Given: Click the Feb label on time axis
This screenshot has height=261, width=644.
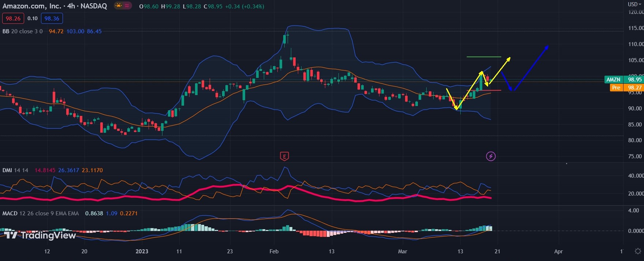Looking at the screenshot, I should point(274,251).
